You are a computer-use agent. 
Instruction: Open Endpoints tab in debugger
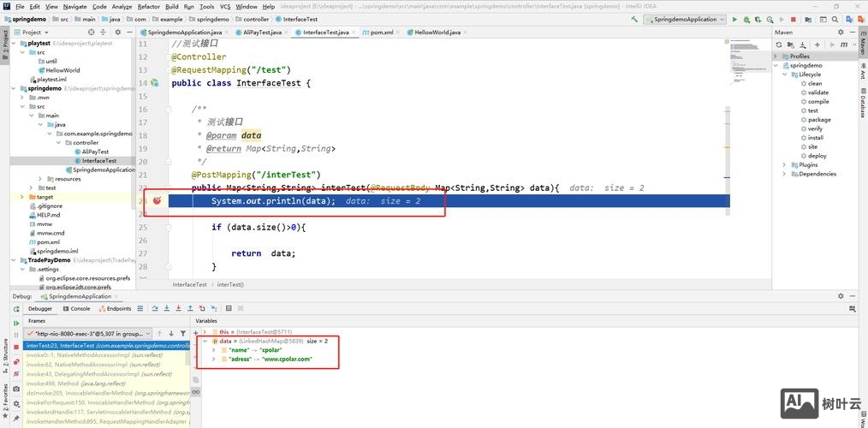coord(116,308)
